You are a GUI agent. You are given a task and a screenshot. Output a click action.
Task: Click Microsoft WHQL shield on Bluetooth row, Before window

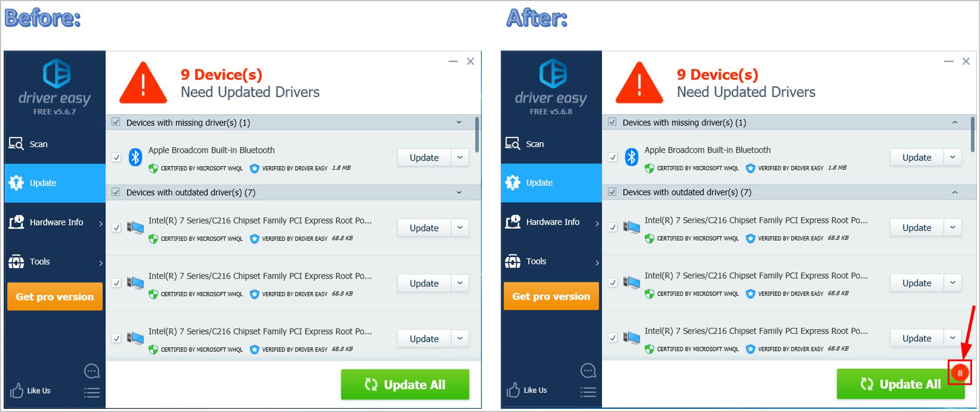153,169
